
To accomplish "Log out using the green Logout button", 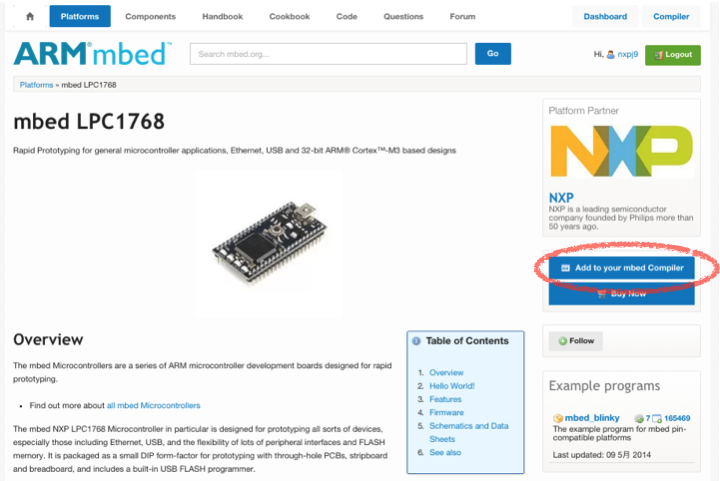I will pos(673,55).
